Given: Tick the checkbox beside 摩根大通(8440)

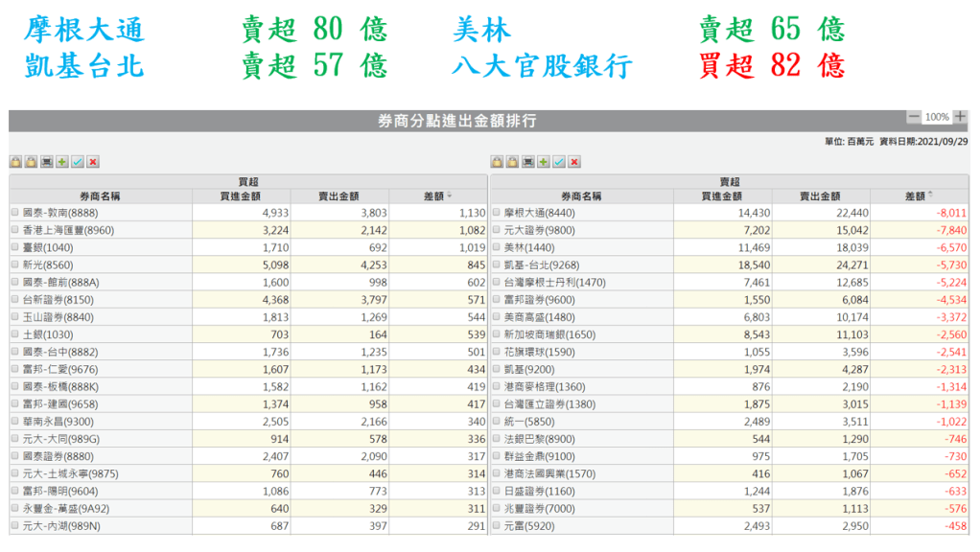Looking at the screenshot, I should click(x=497, y=213).
